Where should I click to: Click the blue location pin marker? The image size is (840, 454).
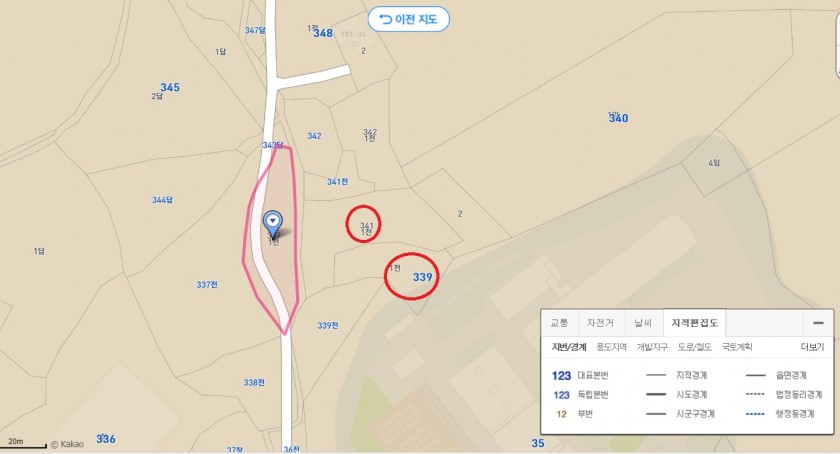[273, 223]
